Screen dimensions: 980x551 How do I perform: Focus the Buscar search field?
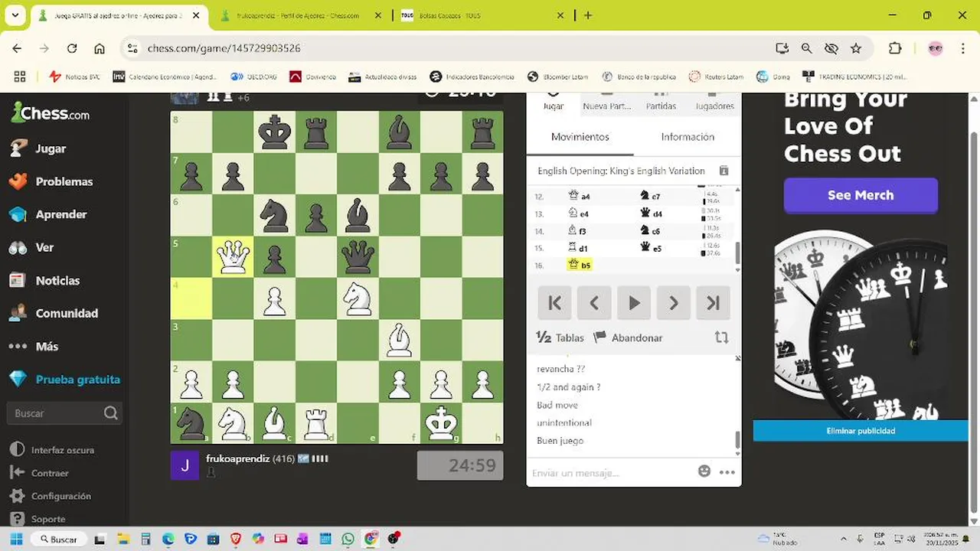click(x=64, y=413)
